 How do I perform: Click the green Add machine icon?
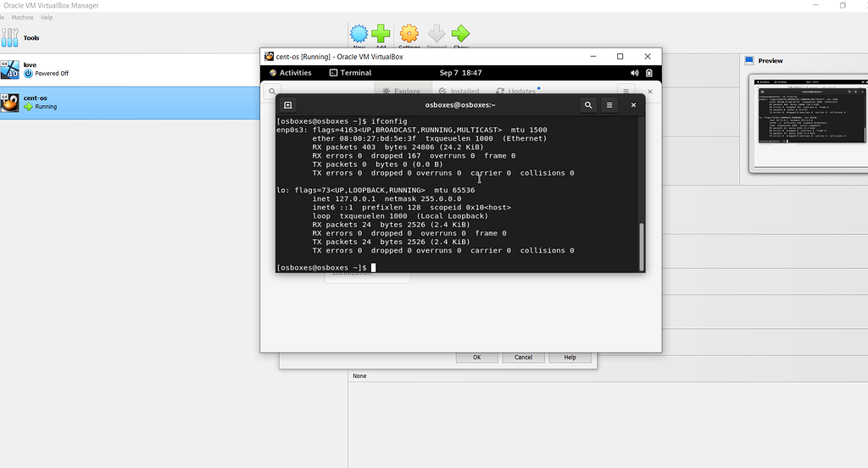[x=381, y=34]
